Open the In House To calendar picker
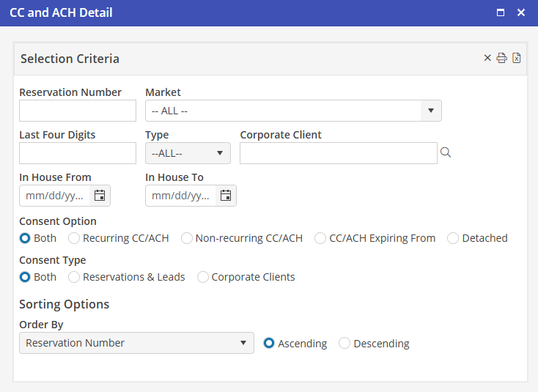 (x=226, y=196)
